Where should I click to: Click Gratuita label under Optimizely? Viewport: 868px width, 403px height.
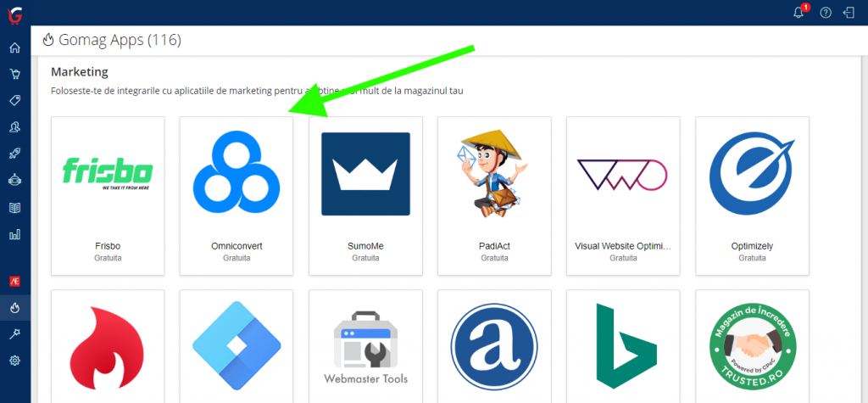coord(753,258)
